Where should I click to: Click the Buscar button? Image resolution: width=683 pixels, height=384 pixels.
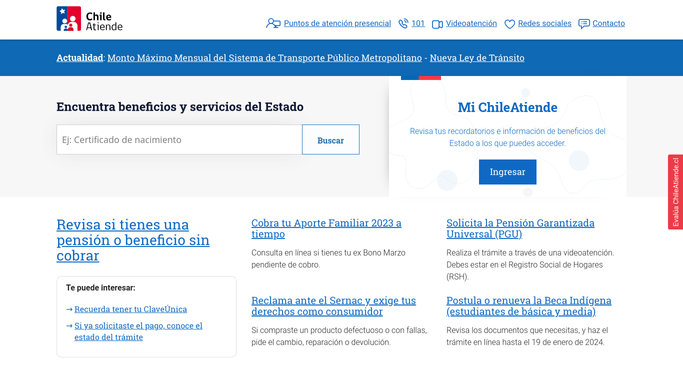pyautogui.click(x=331, y=139)
